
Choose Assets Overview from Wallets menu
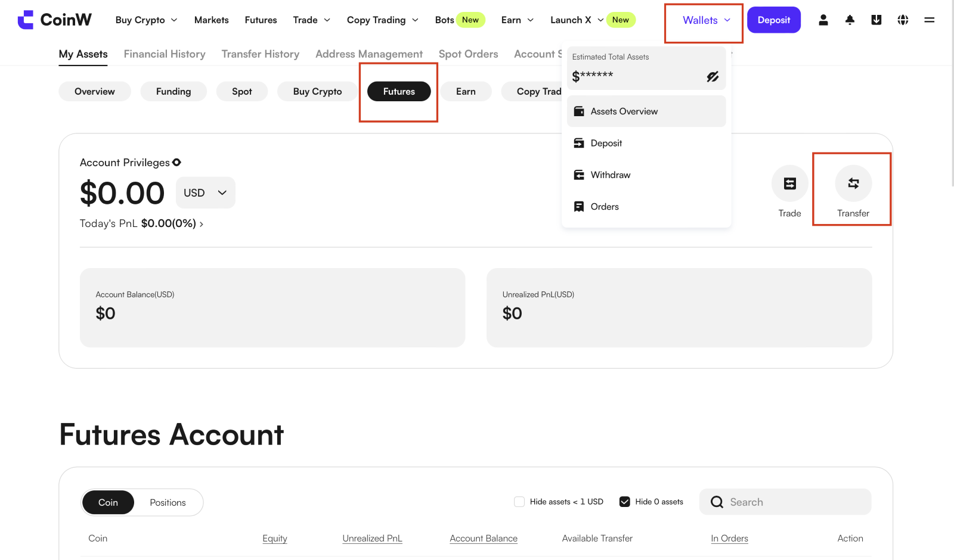point(646,111)
